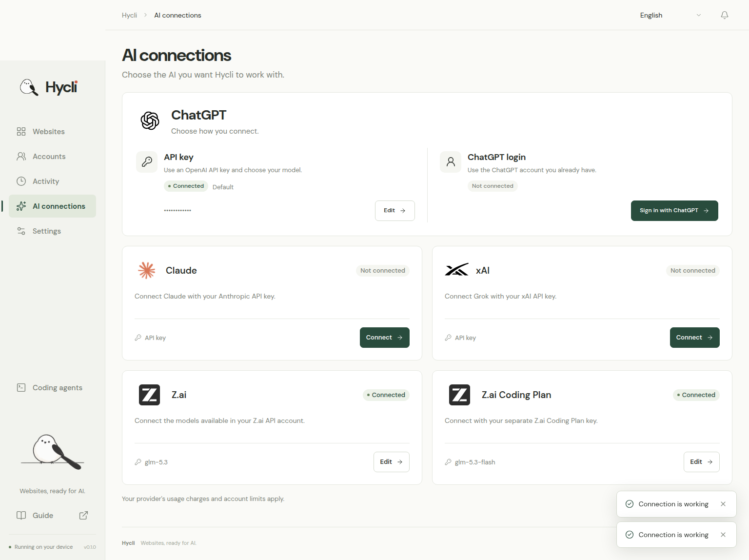Click Z.ai Coding Plan 'Connected' badge

696,395
